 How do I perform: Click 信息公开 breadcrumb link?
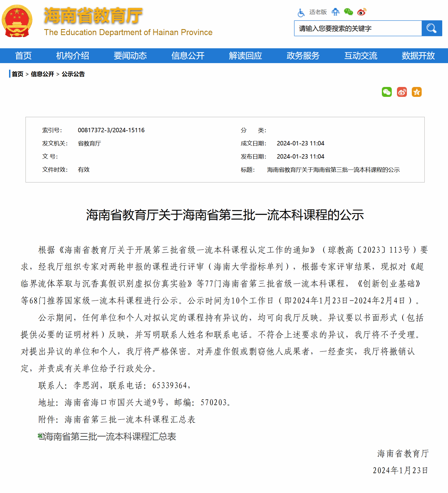pos(42,74)
